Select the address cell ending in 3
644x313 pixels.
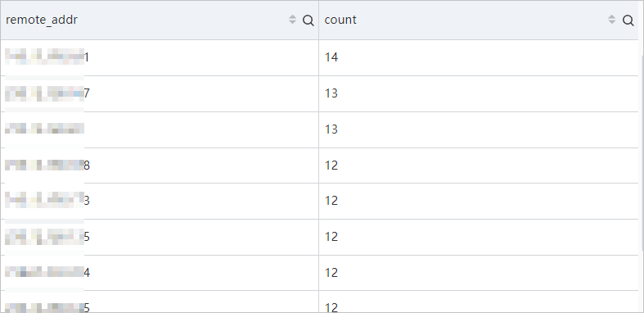[x=47, y=201]
